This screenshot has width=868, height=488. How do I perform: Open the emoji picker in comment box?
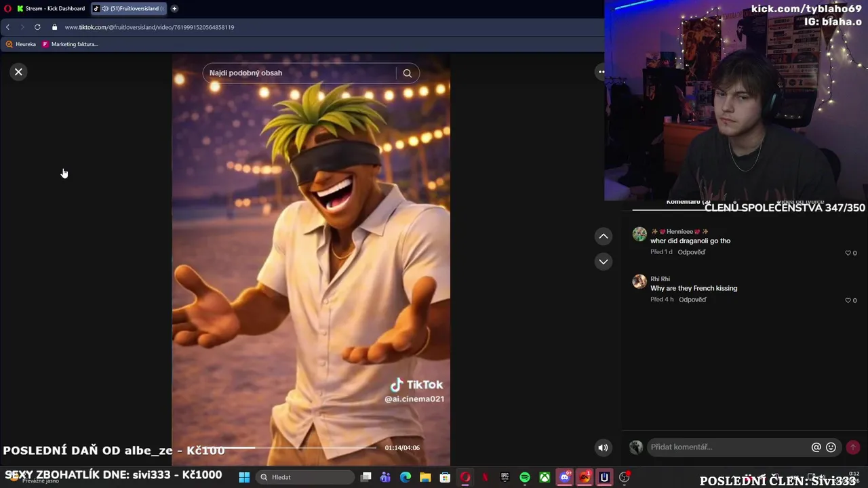(831, 447)
